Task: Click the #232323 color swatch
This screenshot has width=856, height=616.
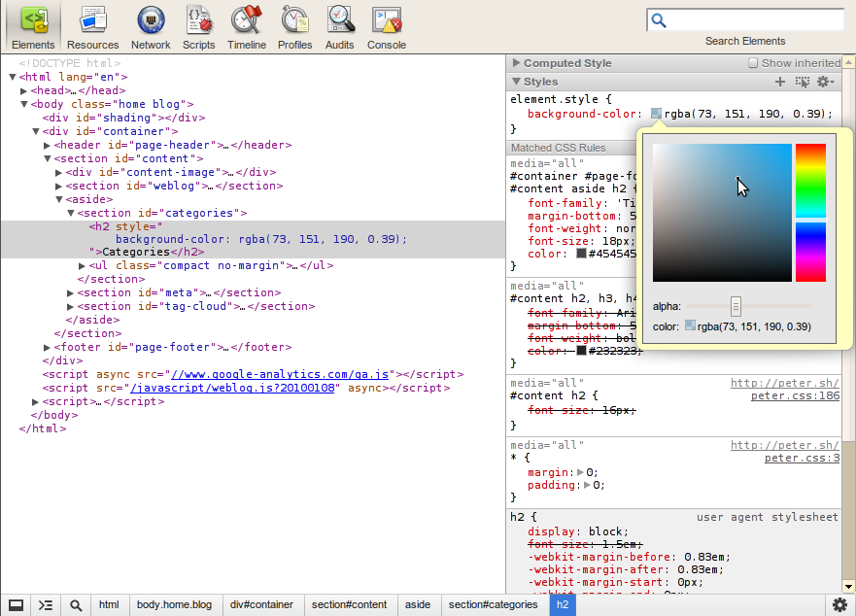Action: point(581,351)
